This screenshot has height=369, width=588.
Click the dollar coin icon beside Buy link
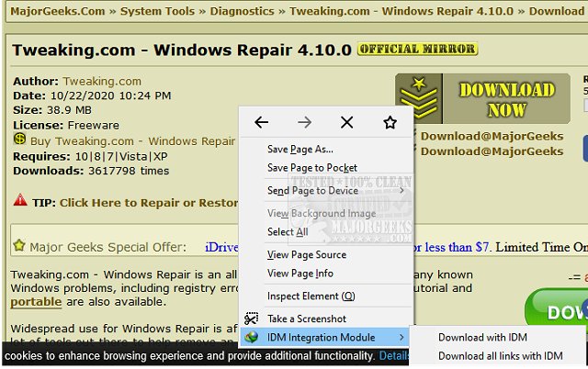[x=19, y=140]
